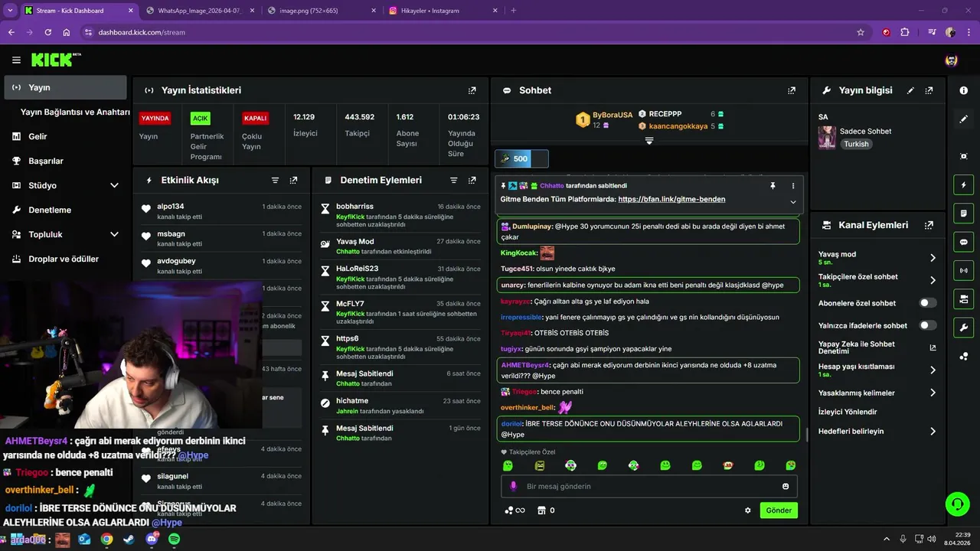Send message with Gönder button

(779, 510)
